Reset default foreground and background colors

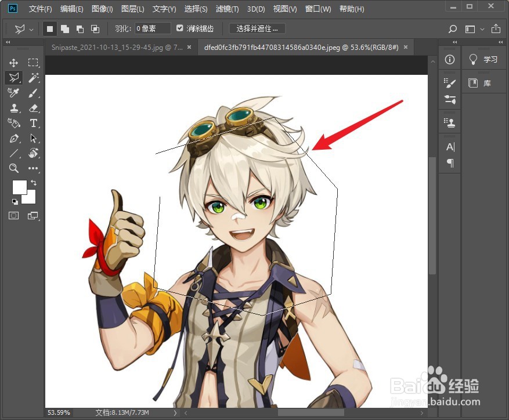click(15, 201)
